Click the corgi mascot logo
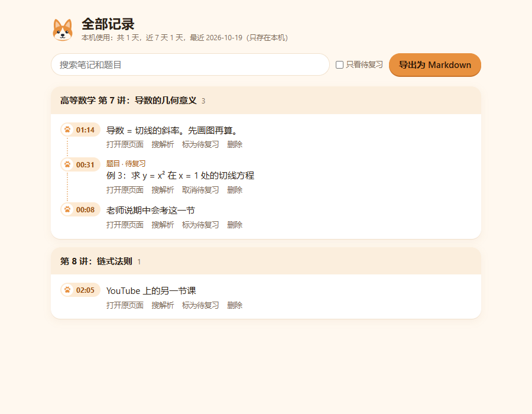The width and height of the screenshot is (532, 414). pos(63,30)
